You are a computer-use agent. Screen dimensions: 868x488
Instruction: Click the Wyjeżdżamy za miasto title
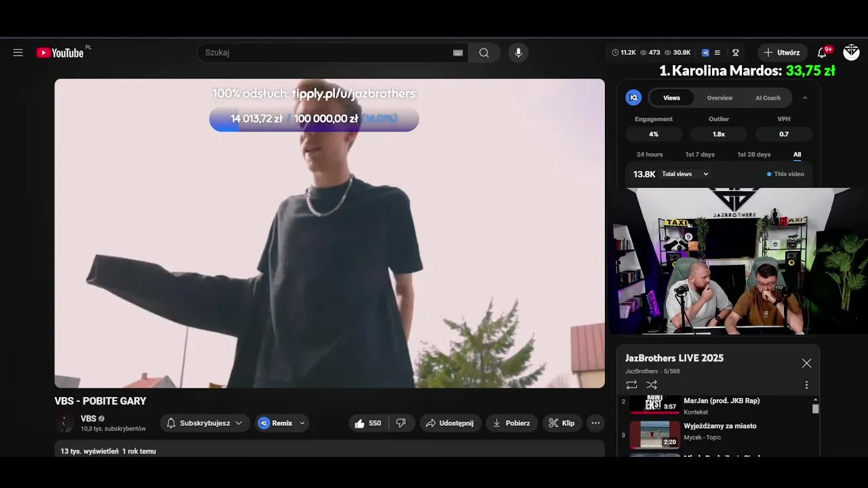click(720, 426)
